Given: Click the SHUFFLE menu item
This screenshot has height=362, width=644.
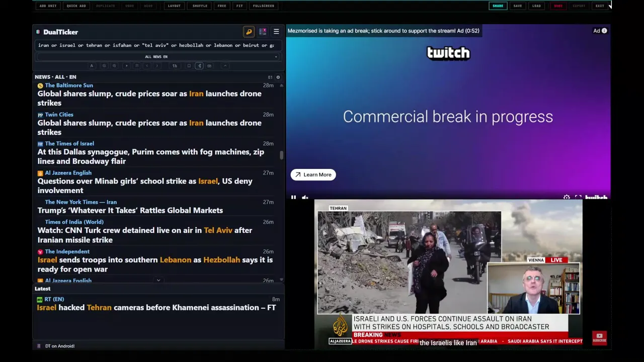Looking at the screenshot, I should [200, 6].
